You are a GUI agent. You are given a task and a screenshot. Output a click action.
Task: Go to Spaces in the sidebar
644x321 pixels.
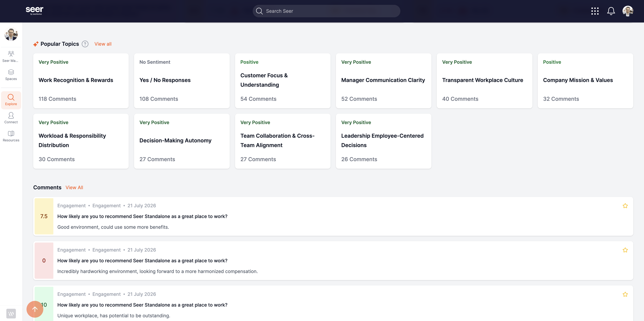click(x=11, y=75)
